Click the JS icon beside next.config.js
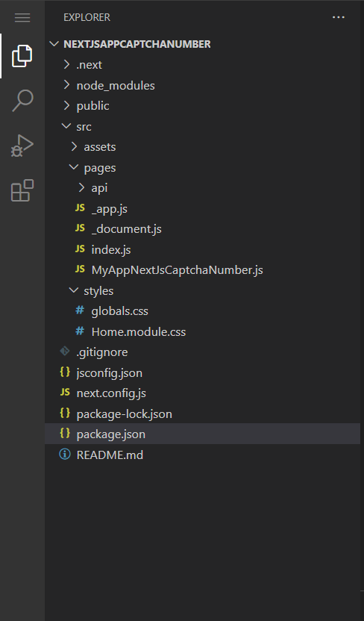 coord(65,393)
